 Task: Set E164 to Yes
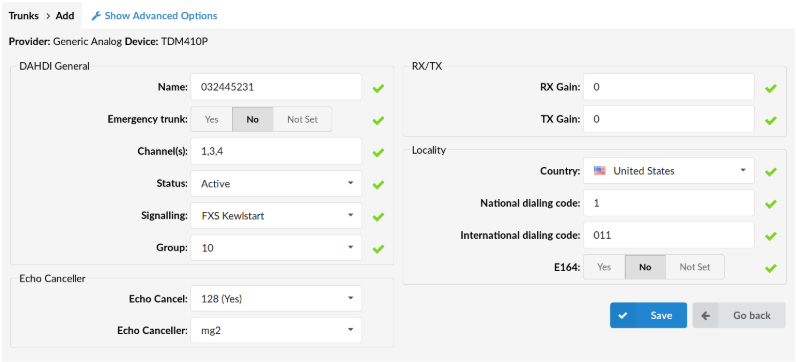604,267
